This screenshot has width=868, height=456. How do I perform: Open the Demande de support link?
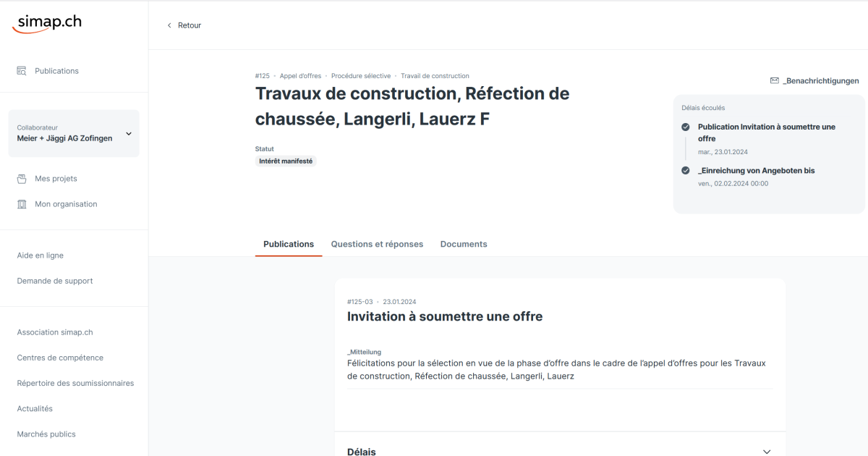click(x=54, y=280)
